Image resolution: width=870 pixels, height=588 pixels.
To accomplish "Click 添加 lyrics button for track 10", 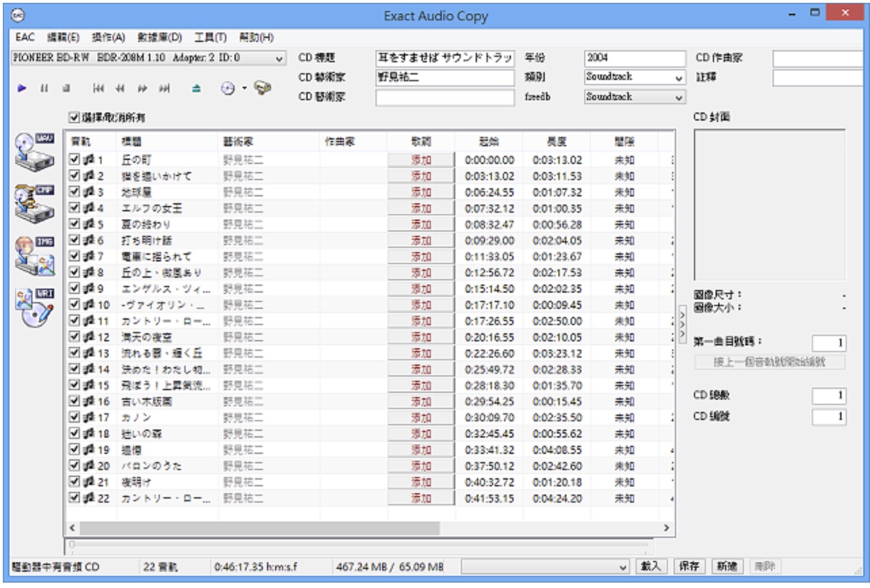I will (421, 305).
